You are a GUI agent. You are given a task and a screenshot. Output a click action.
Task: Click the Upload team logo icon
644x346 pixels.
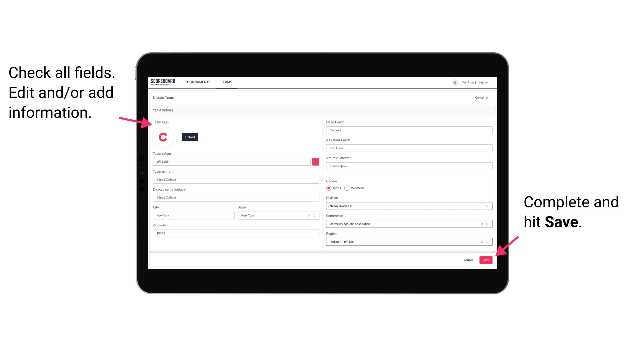click(190, 136)
